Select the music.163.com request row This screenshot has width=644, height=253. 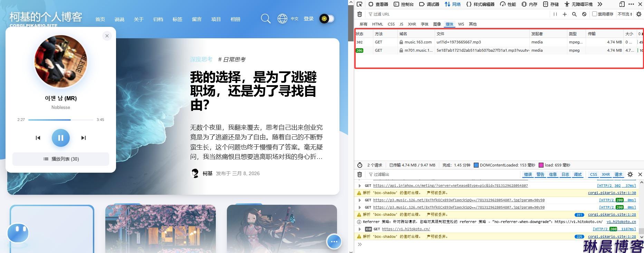[x=499, y=42]
